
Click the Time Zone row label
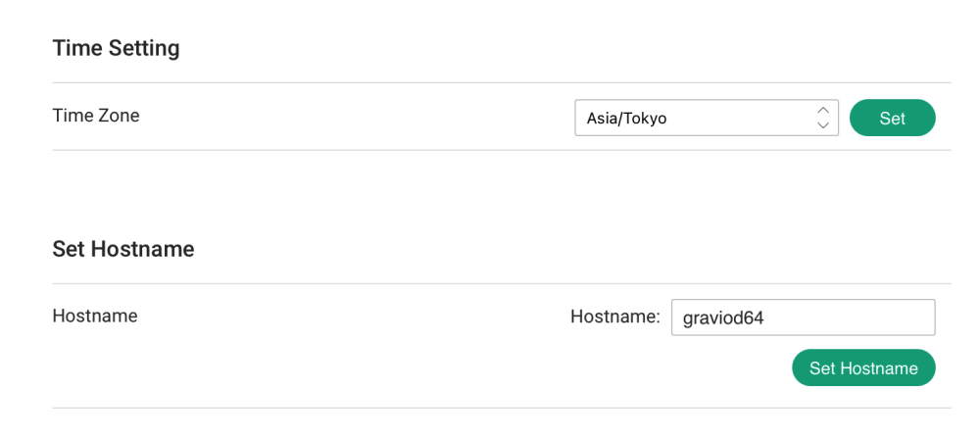coord(96,116)
